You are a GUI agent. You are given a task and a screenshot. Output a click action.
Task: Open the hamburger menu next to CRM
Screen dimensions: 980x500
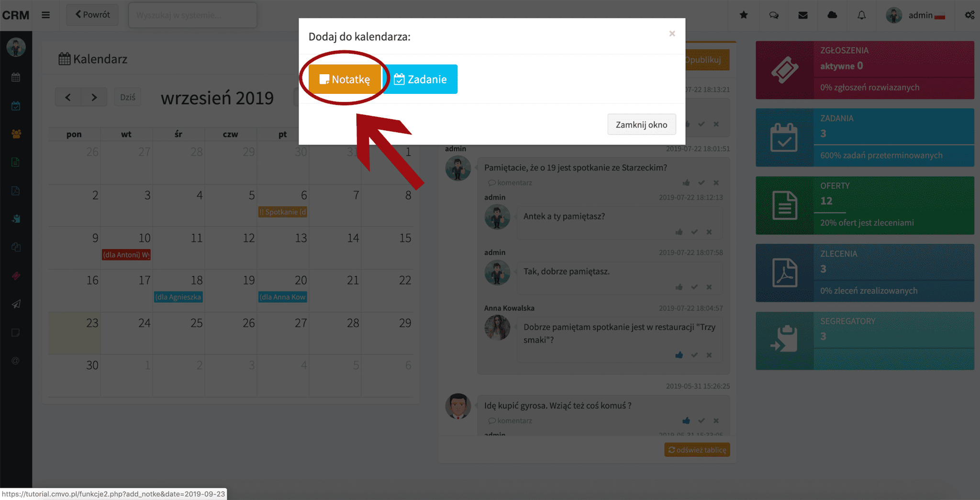[45, 15]
